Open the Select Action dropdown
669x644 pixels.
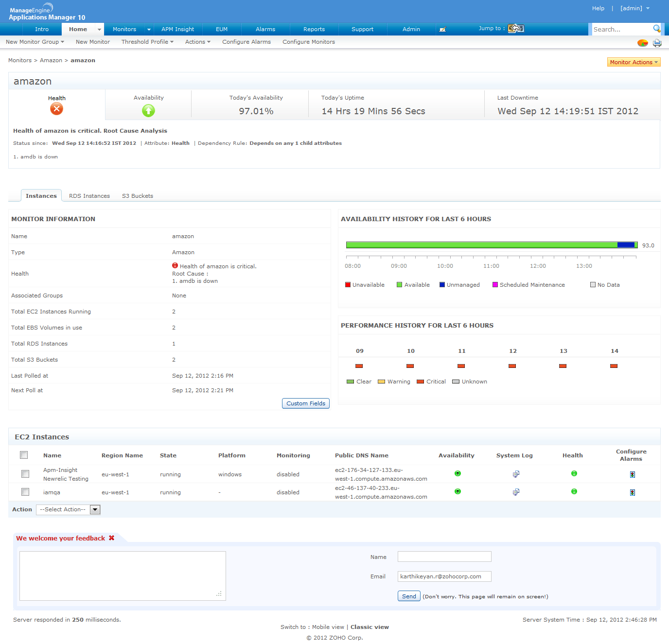click(68, 509)
